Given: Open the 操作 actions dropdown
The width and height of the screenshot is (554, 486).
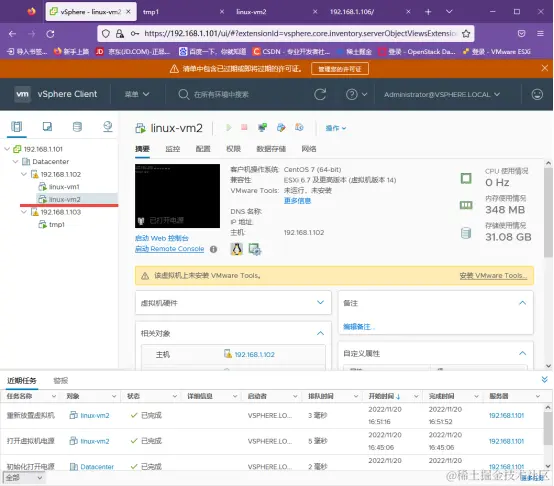Looking at the screenshot, I should (336, 128).
